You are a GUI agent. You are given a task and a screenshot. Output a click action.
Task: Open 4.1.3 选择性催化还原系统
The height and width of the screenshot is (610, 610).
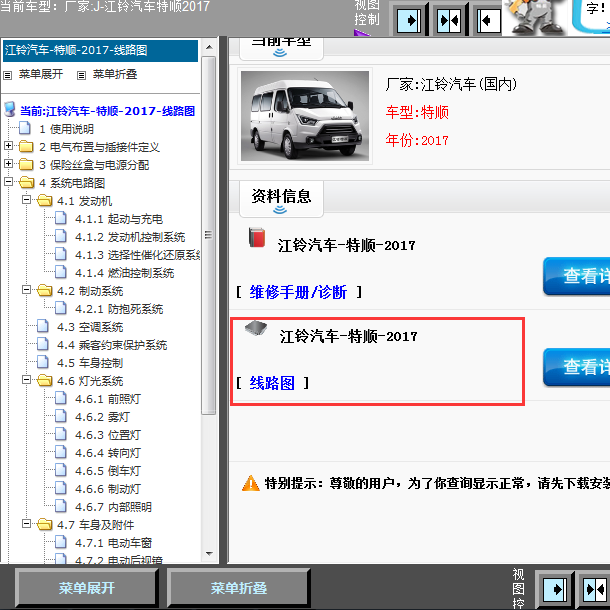[x=138, y=254]
